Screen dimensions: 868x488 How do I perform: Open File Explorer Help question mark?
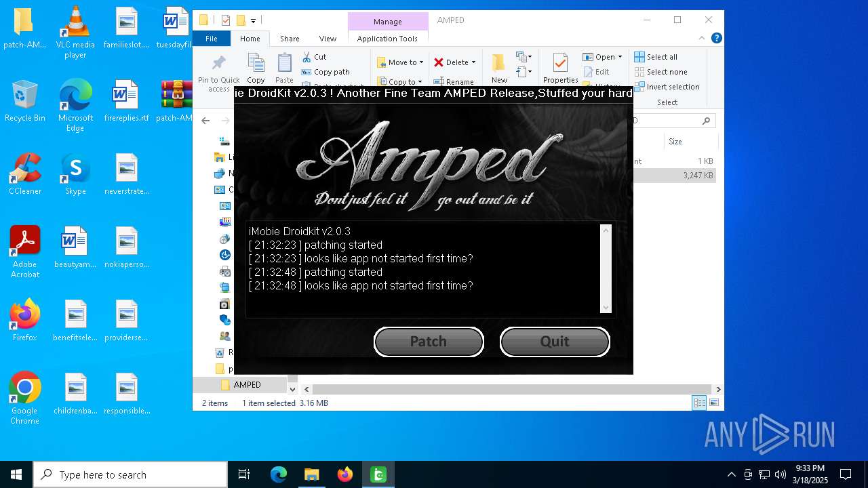click(x=716, y=39)
